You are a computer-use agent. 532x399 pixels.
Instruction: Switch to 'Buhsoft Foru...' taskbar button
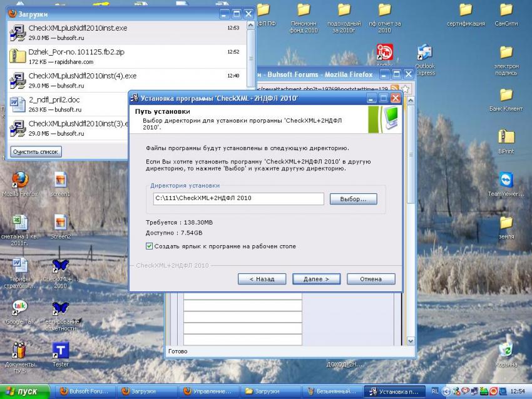84,391
